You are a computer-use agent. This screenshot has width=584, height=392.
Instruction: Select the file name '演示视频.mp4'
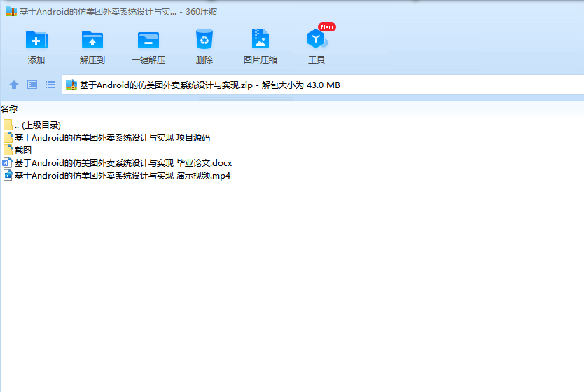pyautogui.click(x=123, y=175)
